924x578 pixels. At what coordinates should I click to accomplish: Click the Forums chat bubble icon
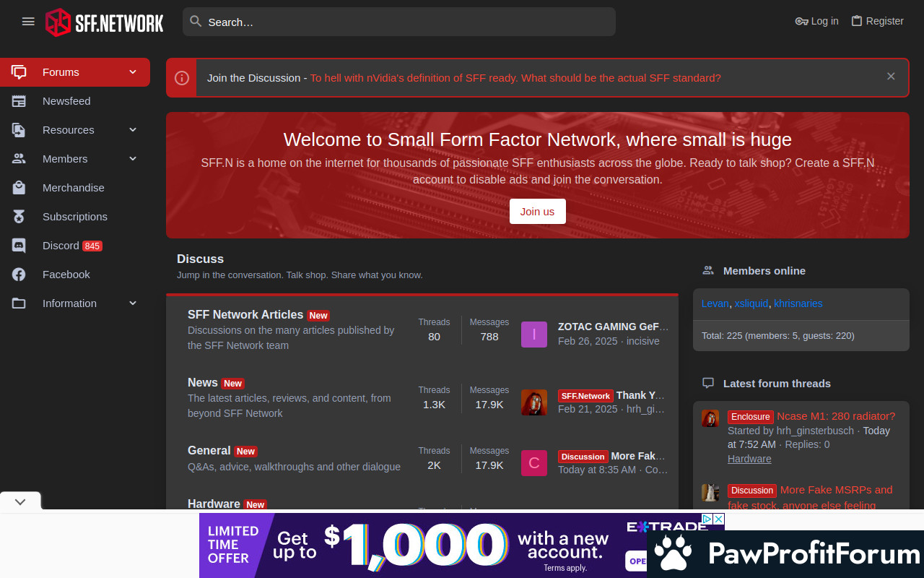[19, 72]
